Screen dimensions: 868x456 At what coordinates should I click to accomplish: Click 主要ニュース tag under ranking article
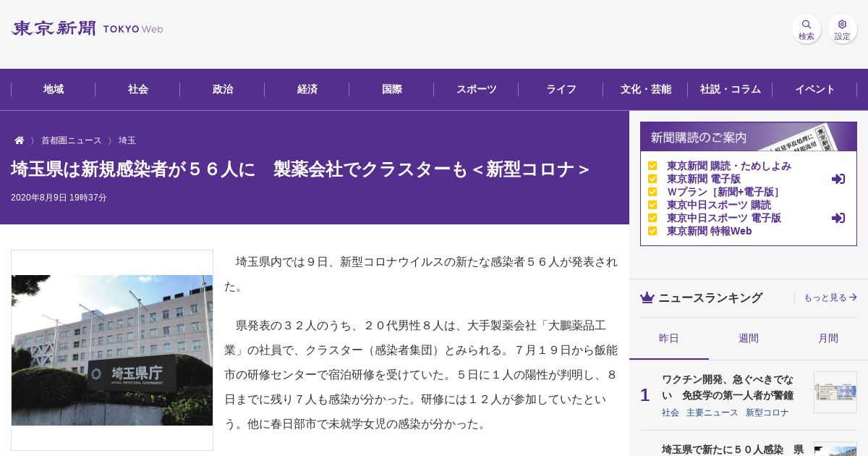[x=712, y=413]
